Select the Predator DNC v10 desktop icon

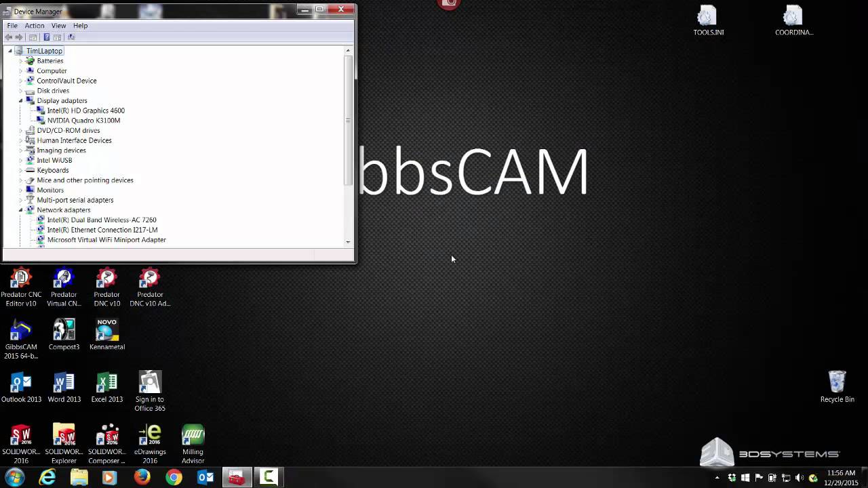pos(106,287)
